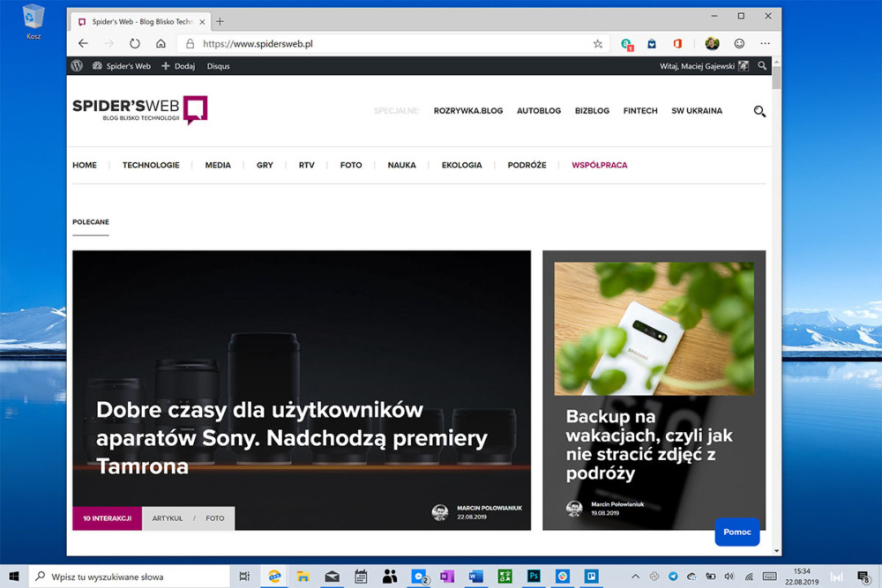This screenshot has width=882, height=588.
Task: Open a new browser tab
Action: [x=220, y=21]
